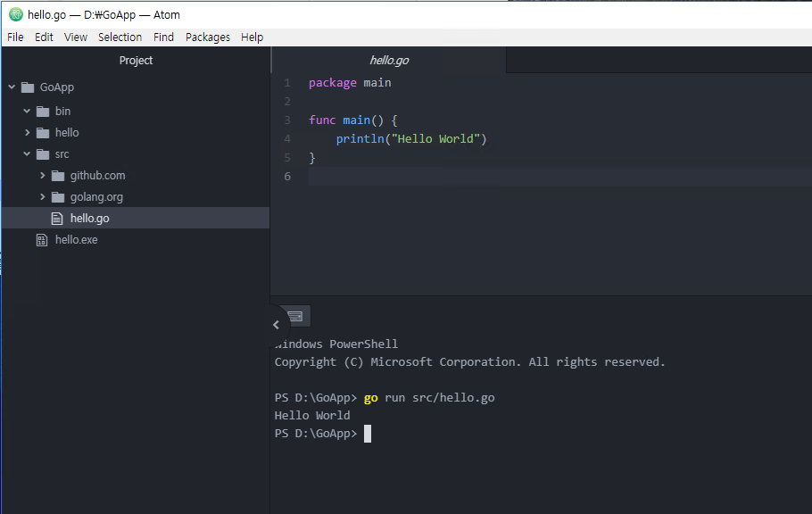Click the hello.exe binary file icon

click(42, 240)
